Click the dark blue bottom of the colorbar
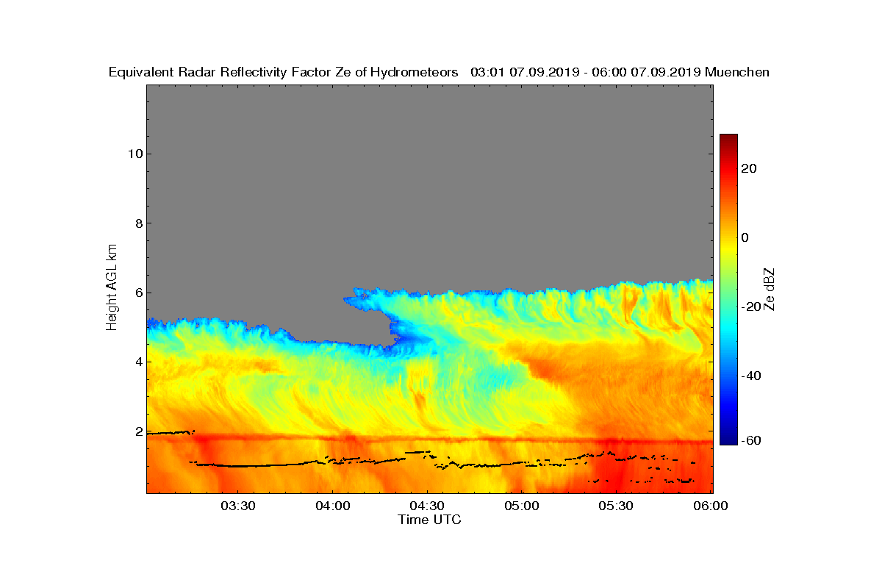 [x=728, y=439]
